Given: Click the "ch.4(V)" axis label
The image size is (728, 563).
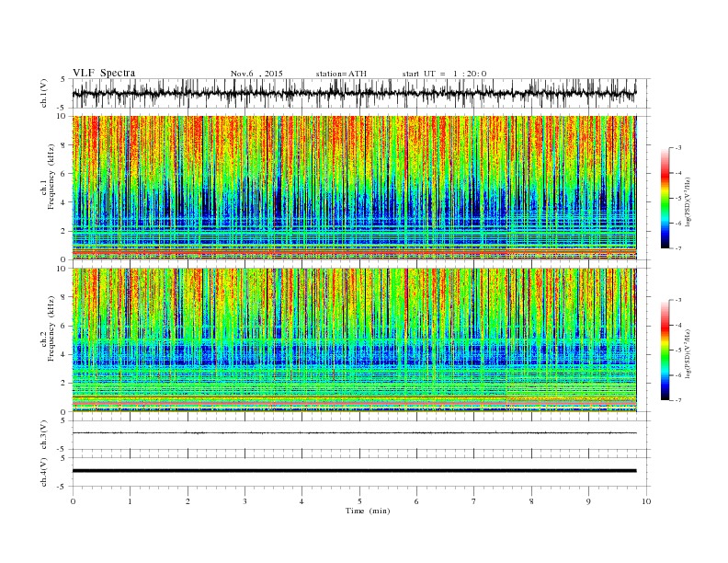Looking at the screenshot, I should pos(44,473).
